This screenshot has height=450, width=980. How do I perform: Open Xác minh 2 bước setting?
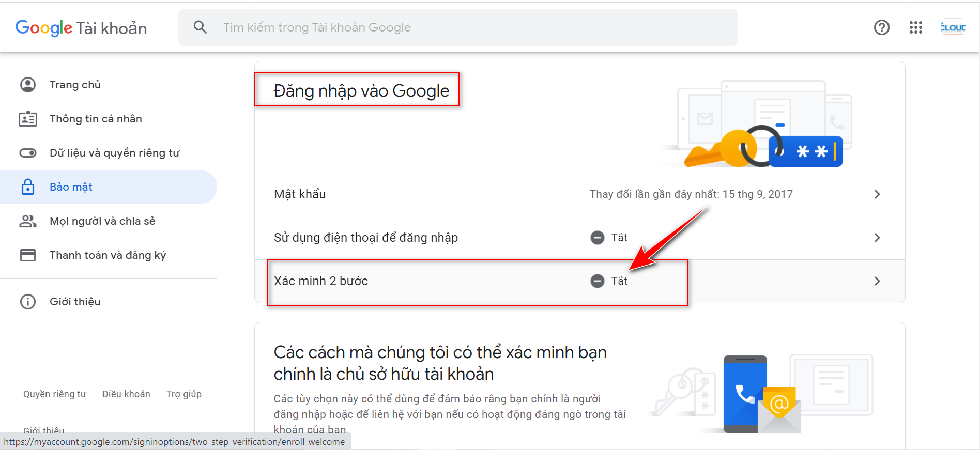(x=579, y=281)
